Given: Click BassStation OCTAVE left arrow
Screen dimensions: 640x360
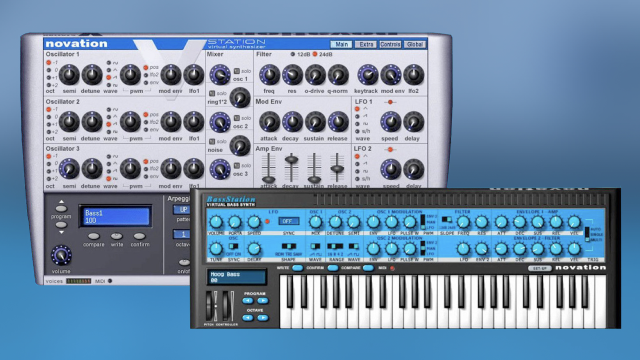Looking at the screenshot, I should tap(248, 318).
